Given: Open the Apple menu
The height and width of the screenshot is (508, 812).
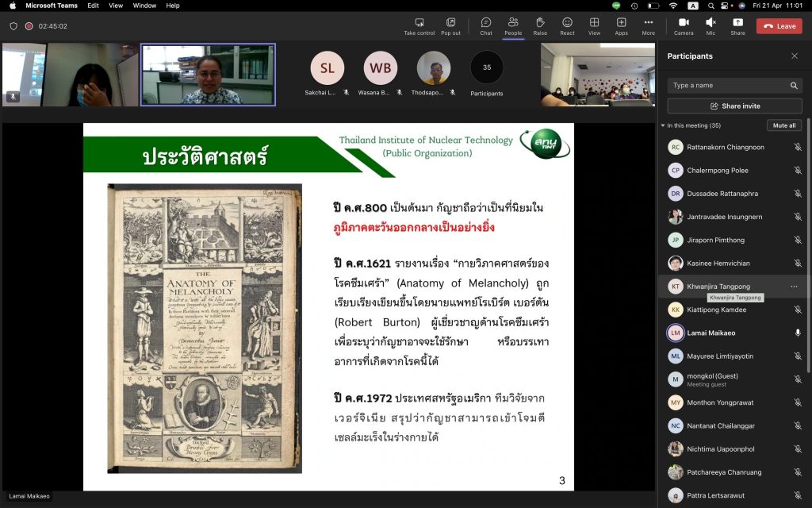Looking at the screenshot, I should coord(13,6).
